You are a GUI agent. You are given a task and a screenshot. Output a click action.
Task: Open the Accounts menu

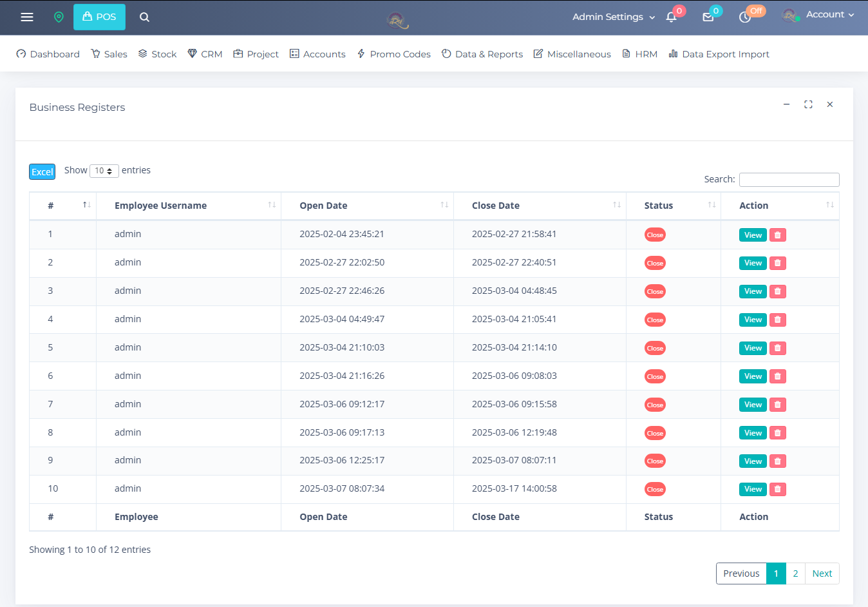point(317,54)
